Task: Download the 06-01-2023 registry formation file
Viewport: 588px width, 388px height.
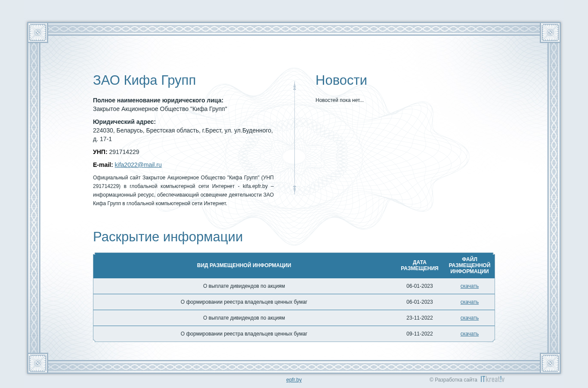Action: click(x=469, y=302)
